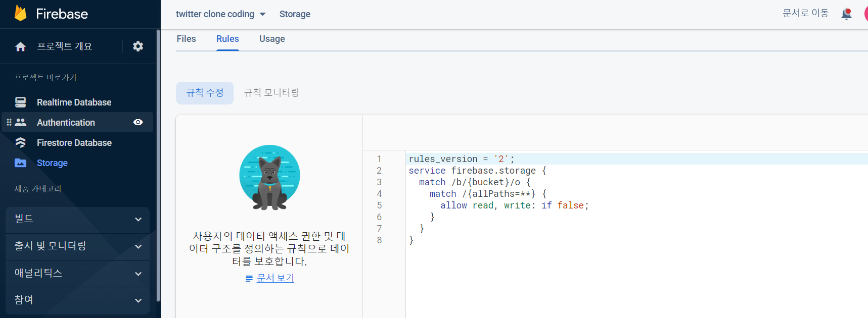Click 문서로 이동 in the header

(805, 14)
